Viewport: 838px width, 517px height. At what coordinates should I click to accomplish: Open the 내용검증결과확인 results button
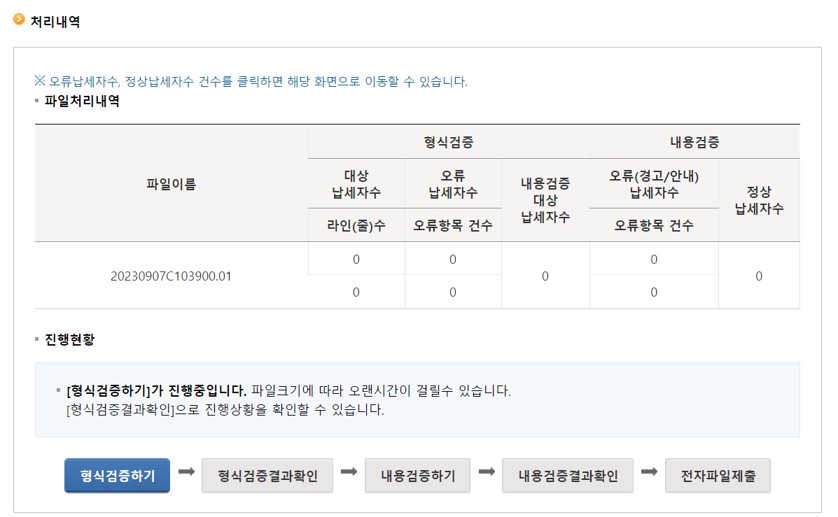tap(568, 476)
